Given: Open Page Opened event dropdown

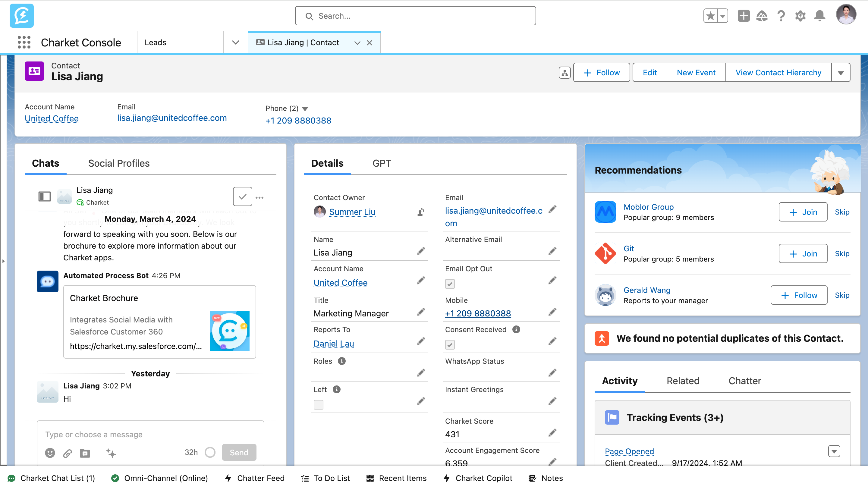Looking at the screenshot, I should tap(834, 451).
